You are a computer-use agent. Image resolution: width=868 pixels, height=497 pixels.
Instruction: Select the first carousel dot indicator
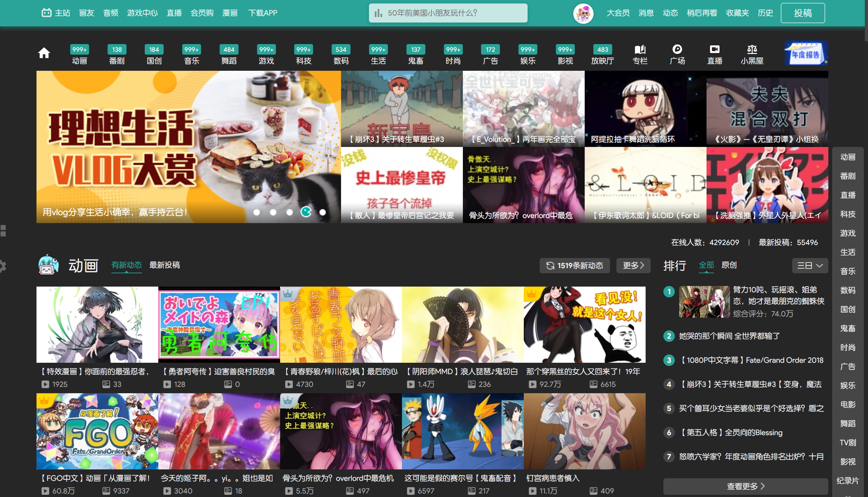[x=257, y=212]
